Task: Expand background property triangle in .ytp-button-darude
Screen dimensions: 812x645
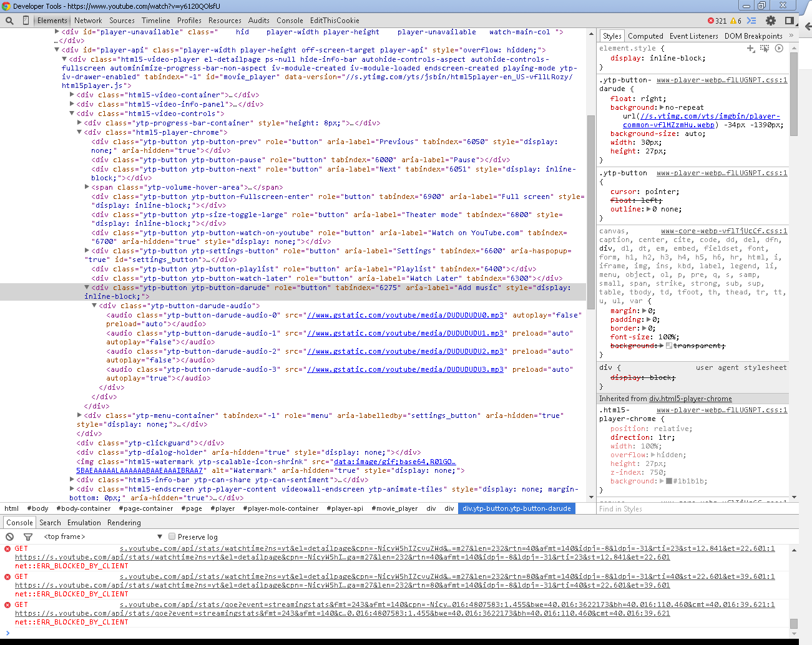Action: point(662,107)
